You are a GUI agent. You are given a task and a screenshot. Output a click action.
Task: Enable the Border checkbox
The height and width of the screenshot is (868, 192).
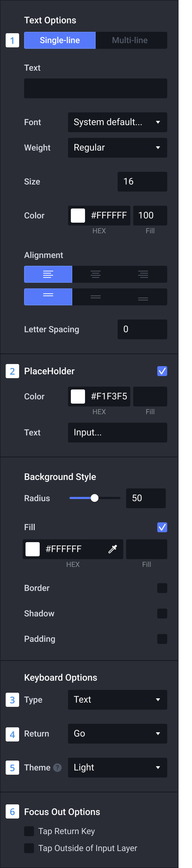[x=162, y=588]
